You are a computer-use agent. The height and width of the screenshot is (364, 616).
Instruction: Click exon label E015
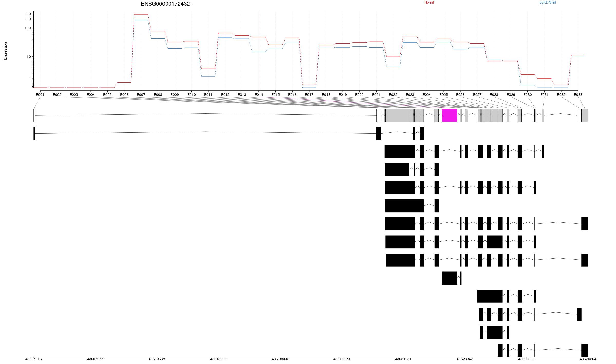pos(275,95)
